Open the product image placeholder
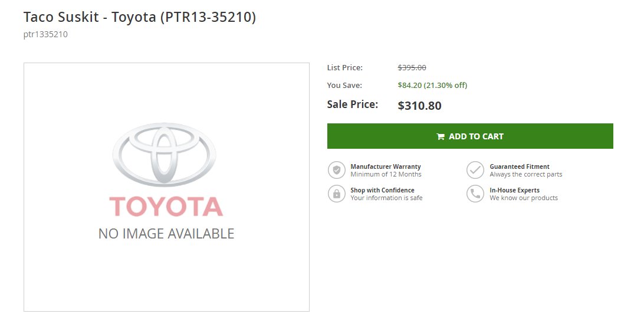 (x=166, y=187)
